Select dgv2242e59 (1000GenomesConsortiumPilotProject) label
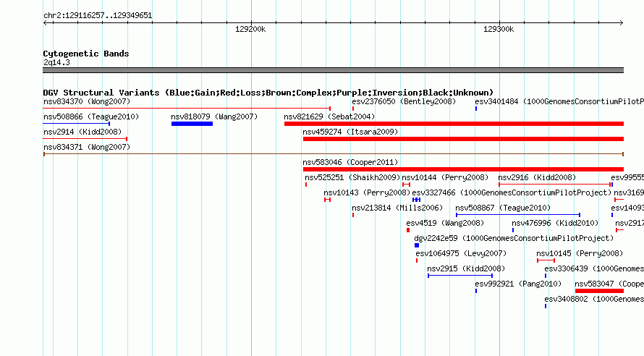644x356 pixels. pyautogui.click(x=514, y=238)
